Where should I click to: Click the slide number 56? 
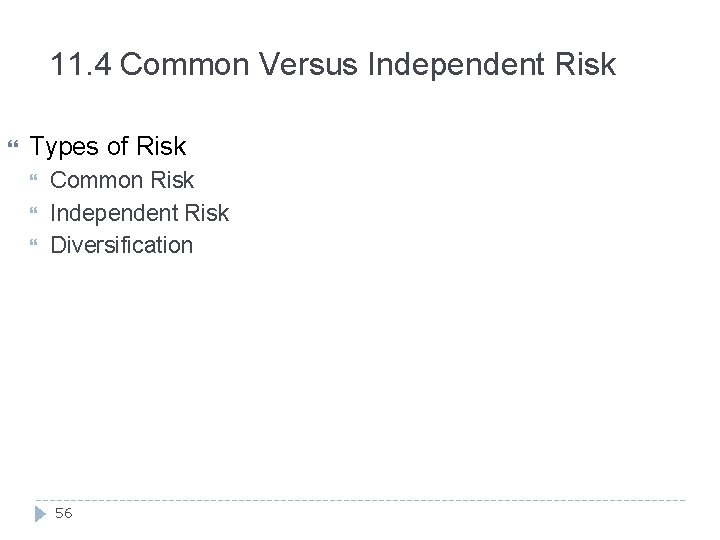[64, 513]
